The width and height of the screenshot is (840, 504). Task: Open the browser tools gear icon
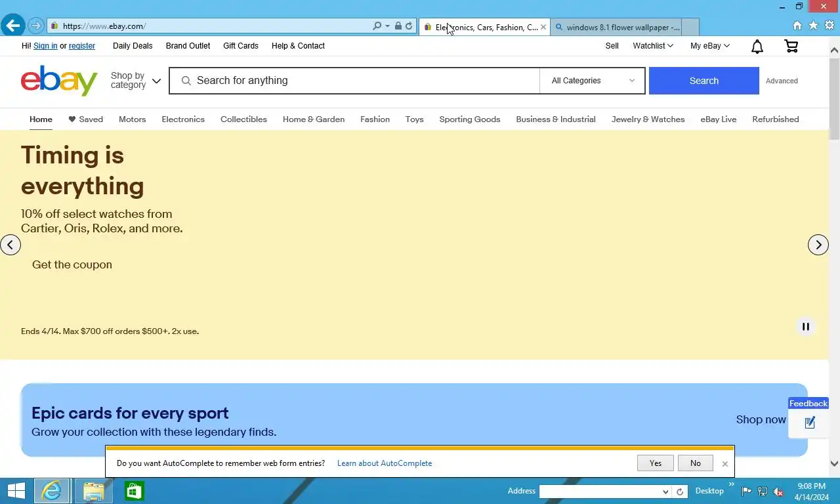coord(829,26)
